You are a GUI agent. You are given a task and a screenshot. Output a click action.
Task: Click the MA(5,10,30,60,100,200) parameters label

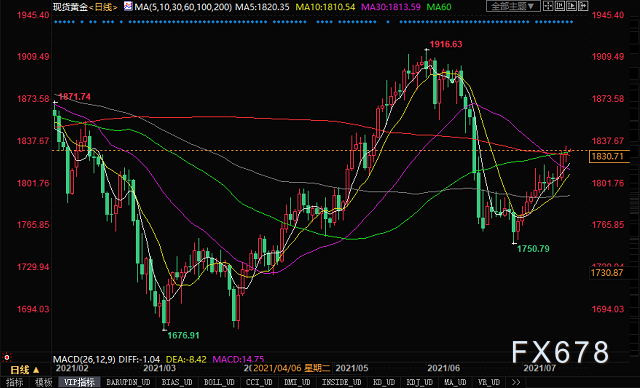tap(183, 7)
